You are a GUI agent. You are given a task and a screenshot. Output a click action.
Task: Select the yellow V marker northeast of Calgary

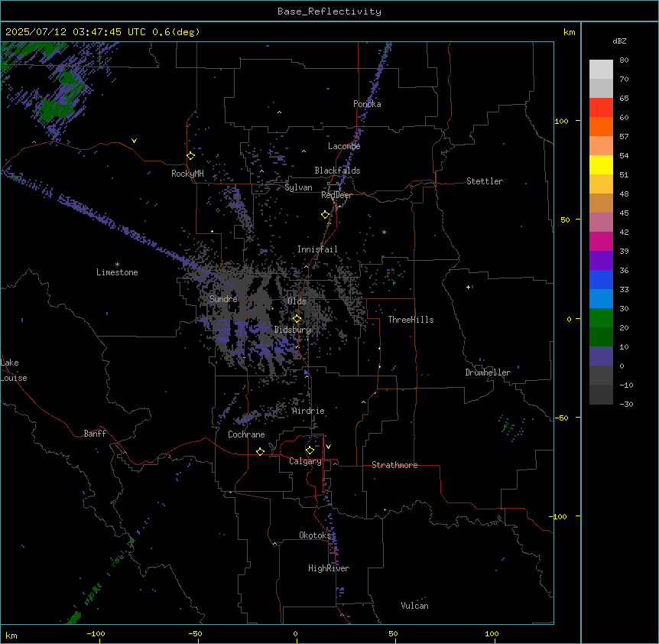pyautogui.click(x=328, y=447)
